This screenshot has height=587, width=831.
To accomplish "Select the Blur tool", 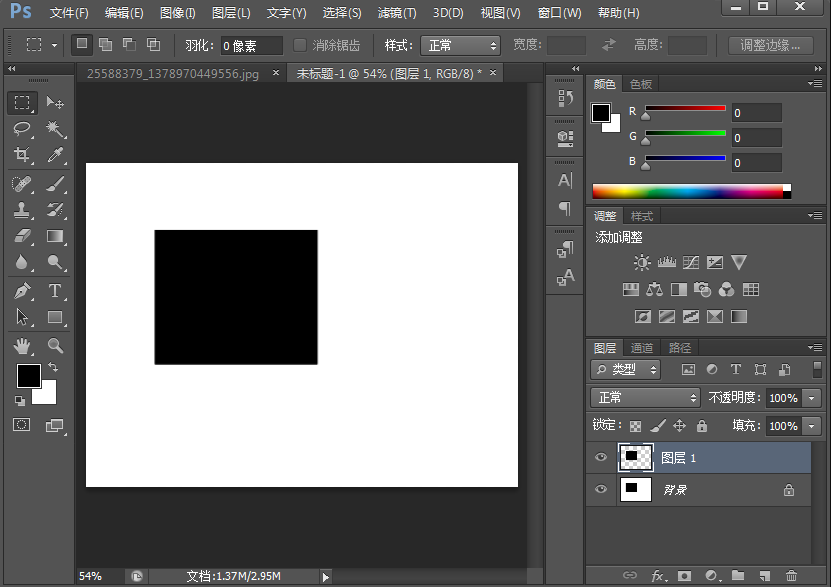I will pos(22,262).
